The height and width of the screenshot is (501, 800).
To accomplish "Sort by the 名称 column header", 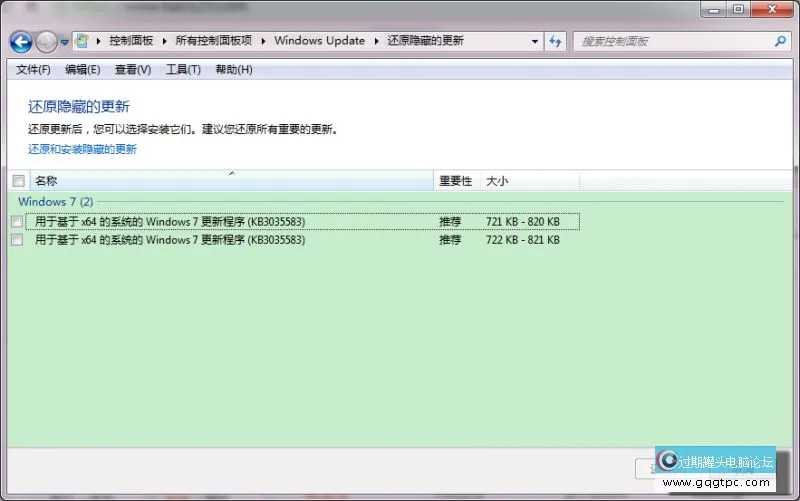I will pyautogui.click(x=232, y=181).
